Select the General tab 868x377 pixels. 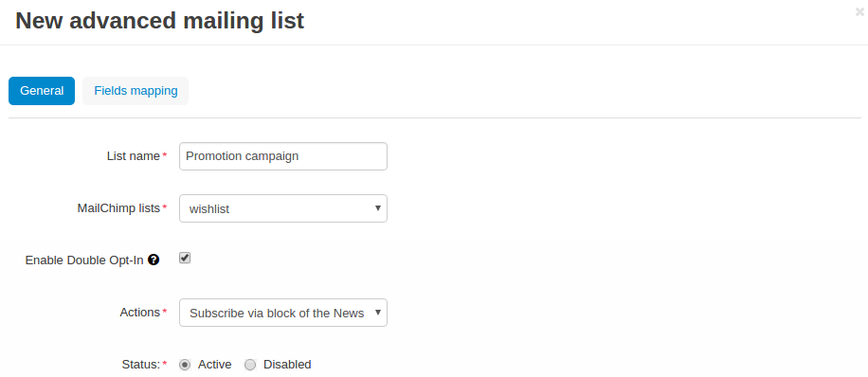pyautogui.click(x=42, y=91)
